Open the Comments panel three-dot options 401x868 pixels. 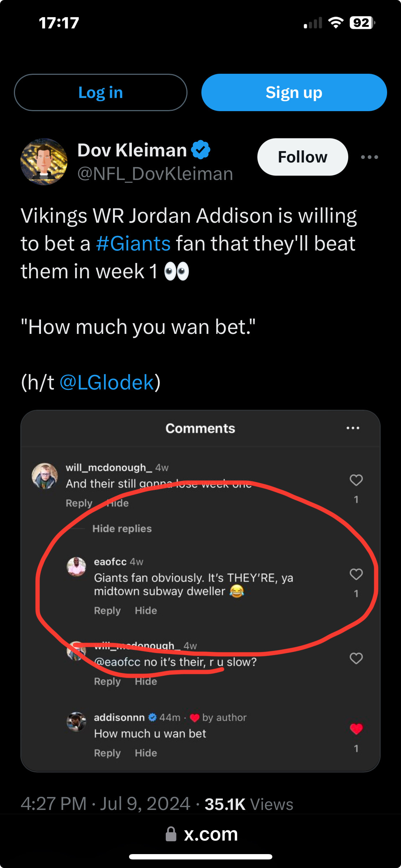click(353, 428)
